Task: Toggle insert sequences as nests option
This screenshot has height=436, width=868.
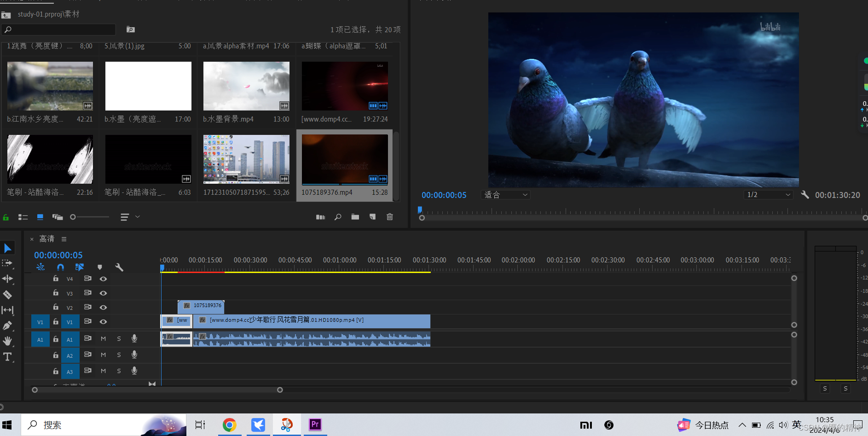Action: [41, 267]
